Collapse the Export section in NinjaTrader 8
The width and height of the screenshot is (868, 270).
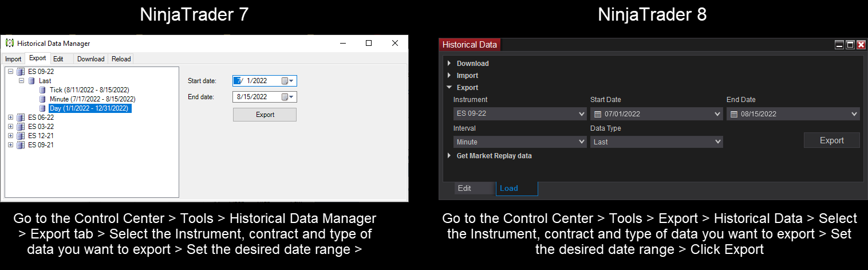coord(449,88)
